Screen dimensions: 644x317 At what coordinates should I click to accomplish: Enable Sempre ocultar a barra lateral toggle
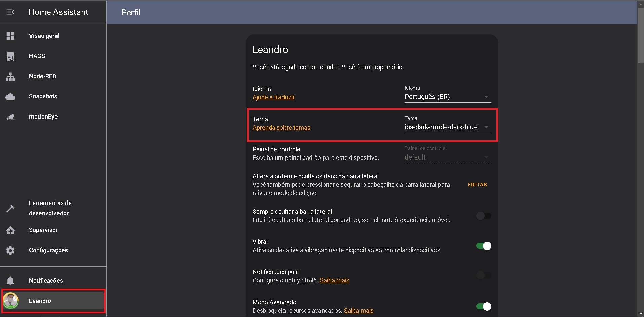click(484, 216)
